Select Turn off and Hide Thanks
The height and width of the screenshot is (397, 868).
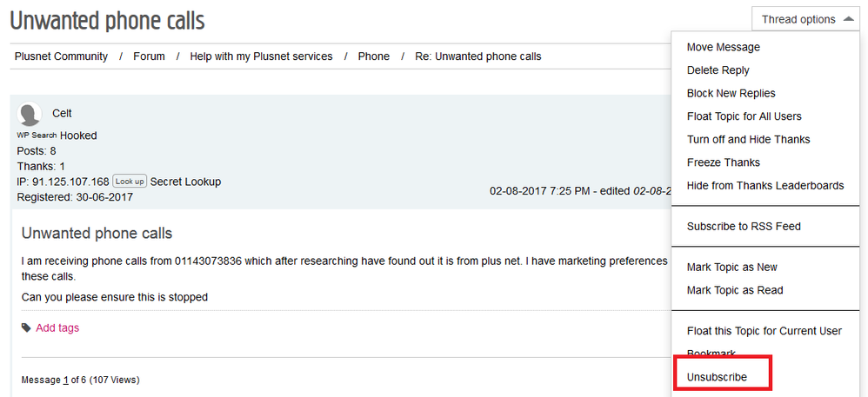(x=748, y=139)
